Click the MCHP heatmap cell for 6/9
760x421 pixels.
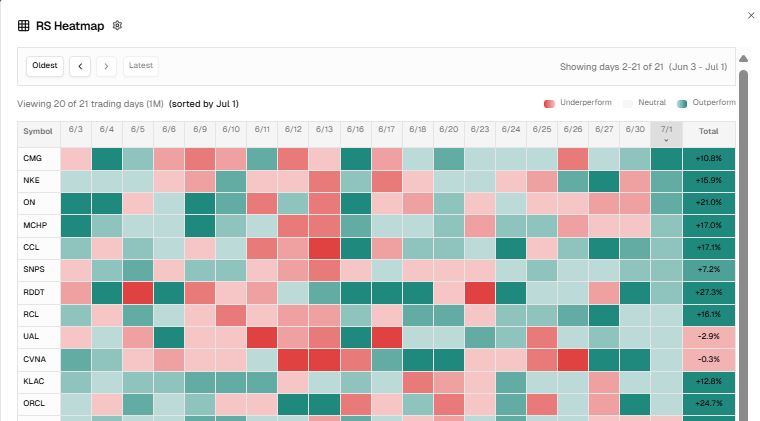coord(200,226)
